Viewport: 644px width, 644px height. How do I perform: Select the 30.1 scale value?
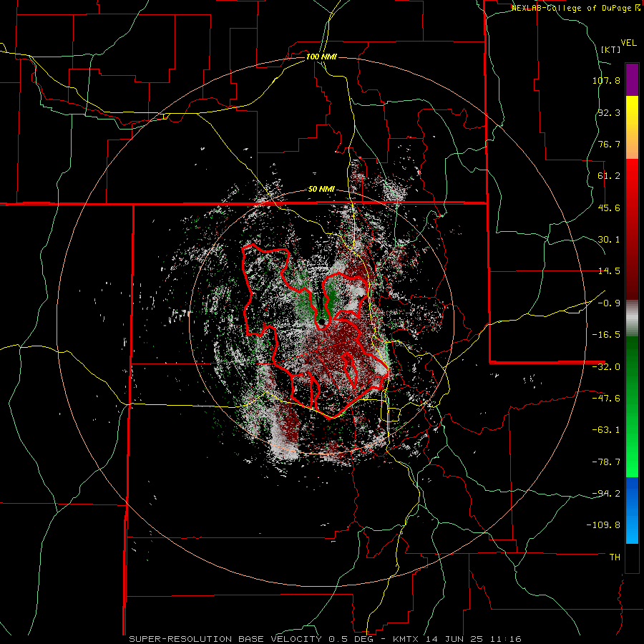tap(609, 240)
